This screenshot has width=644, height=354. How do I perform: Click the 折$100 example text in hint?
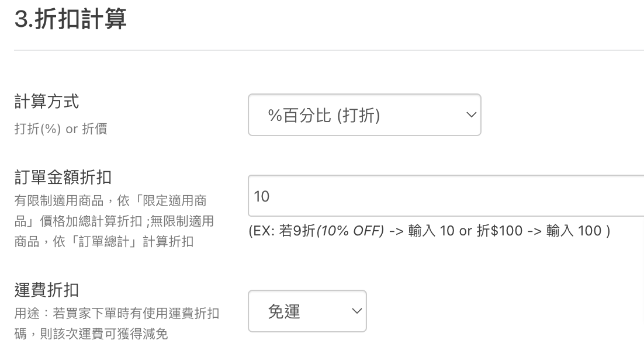499,231
